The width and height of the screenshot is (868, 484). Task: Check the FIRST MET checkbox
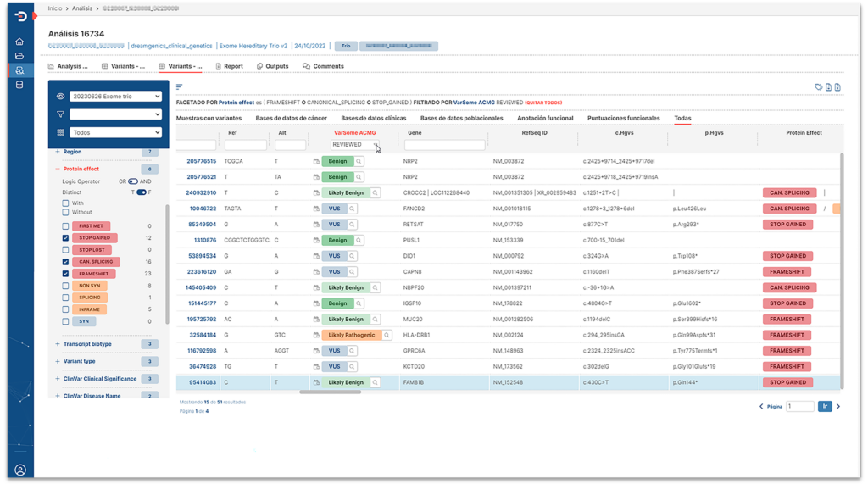click(x=65, y=226)
